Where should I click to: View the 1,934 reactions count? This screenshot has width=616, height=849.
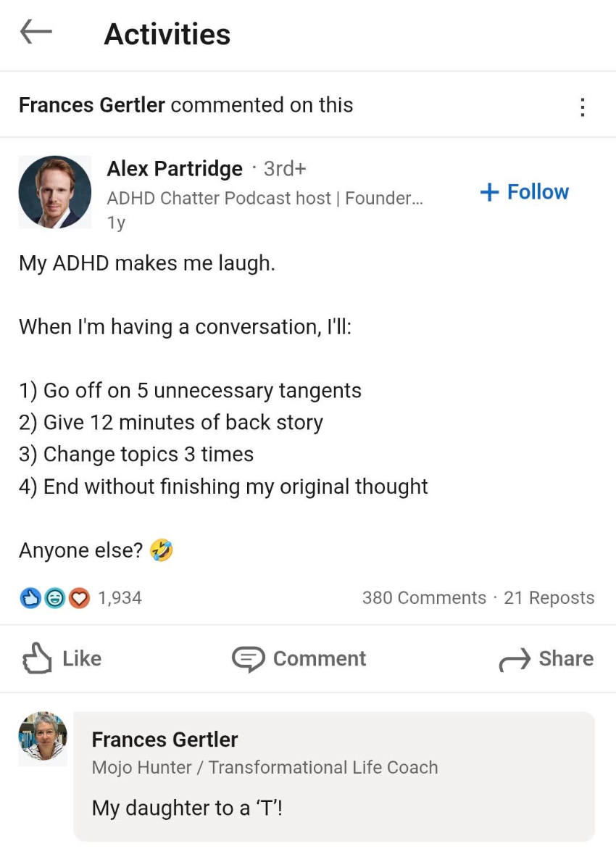tap(120, 598)
